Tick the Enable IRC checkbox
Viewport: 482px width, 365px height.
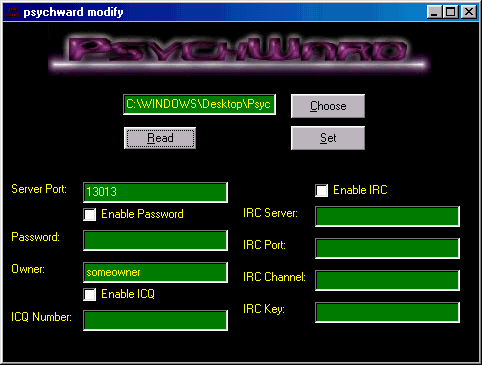322,190
